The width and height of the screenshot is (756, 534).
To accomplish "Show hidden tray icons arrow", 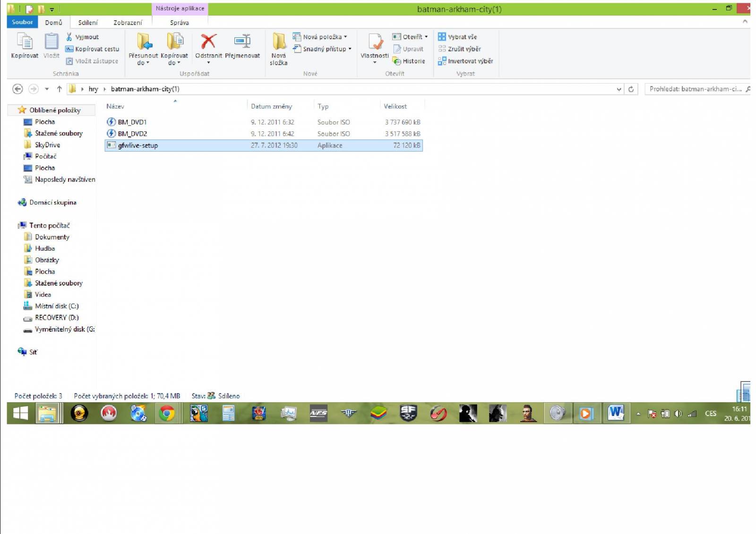I will click(x=638, y=414).
